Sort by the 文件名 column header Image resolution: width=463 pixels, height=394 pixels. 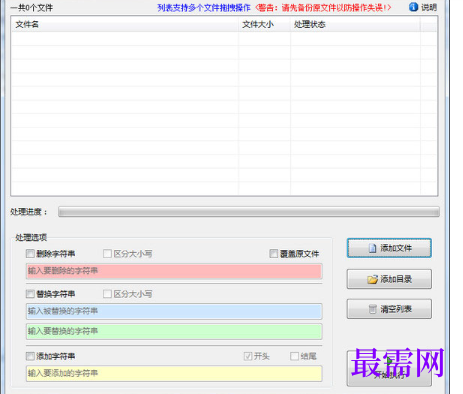pyautogui.click(x=125, y=24)
